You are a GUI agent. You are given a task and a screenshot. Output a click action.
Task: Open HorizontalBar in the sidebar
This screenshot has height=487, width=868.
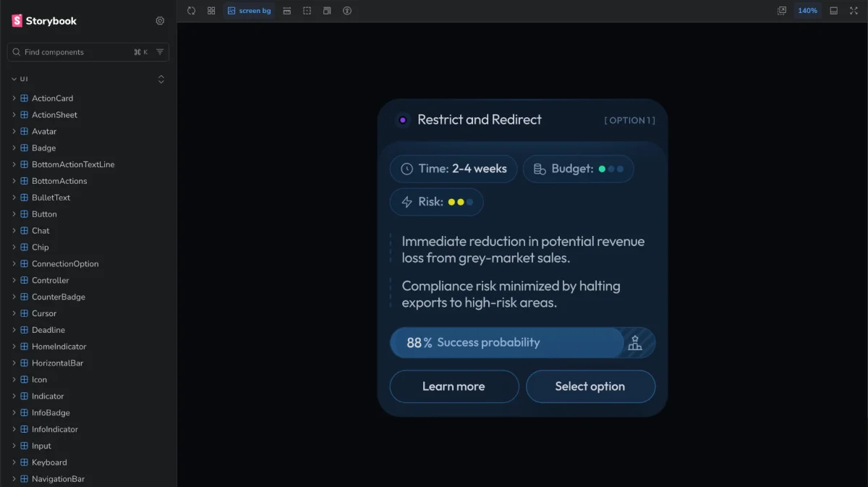(57, 363)
